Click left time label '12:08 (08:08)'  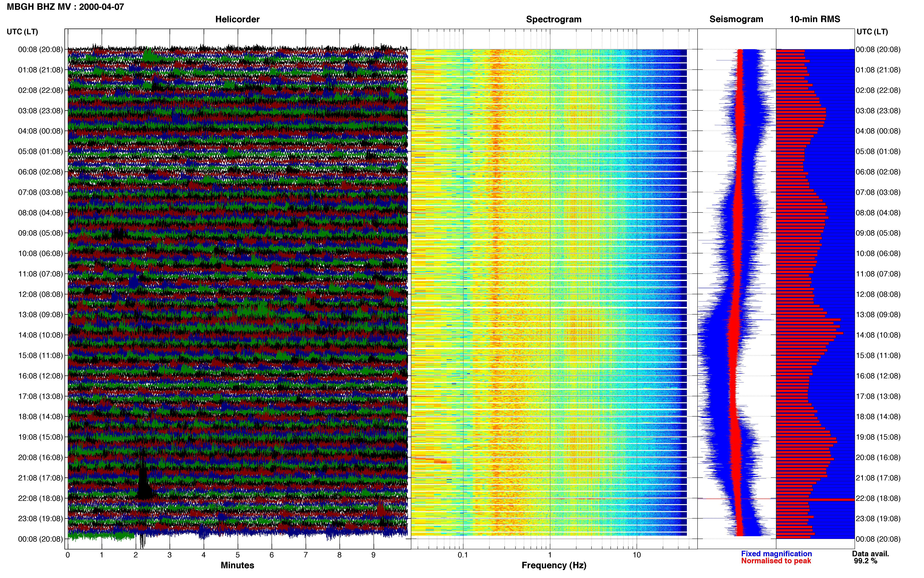coord(41,294)
